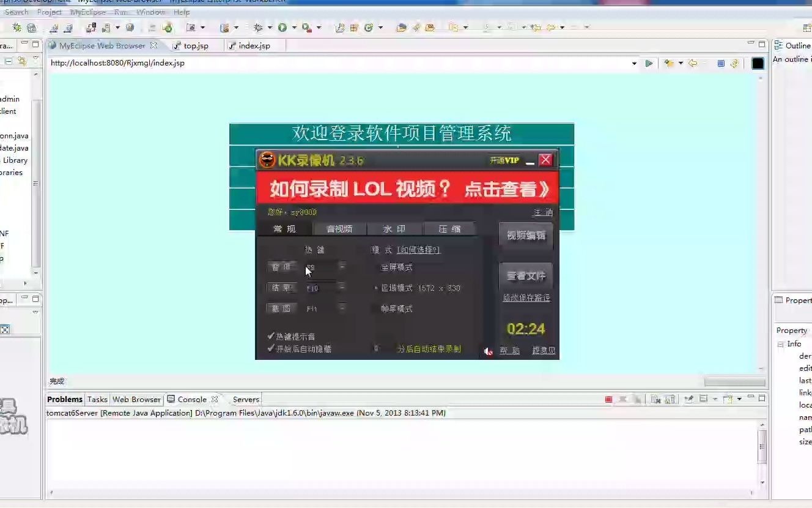Switch to the Tasks tab
This screenshot has height=508, width=812.
(x=97, y=399)
